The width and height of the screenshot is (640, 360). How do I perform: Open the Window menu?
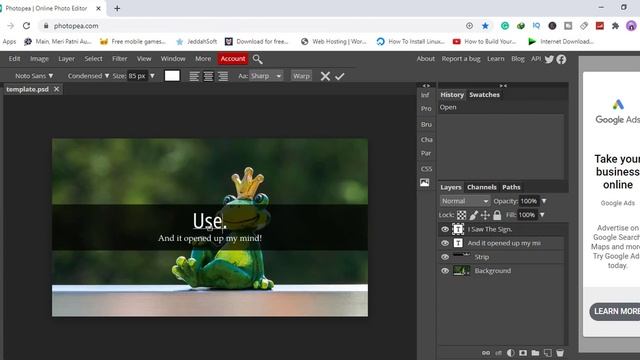pyautogui.click(x=173, y=59)
